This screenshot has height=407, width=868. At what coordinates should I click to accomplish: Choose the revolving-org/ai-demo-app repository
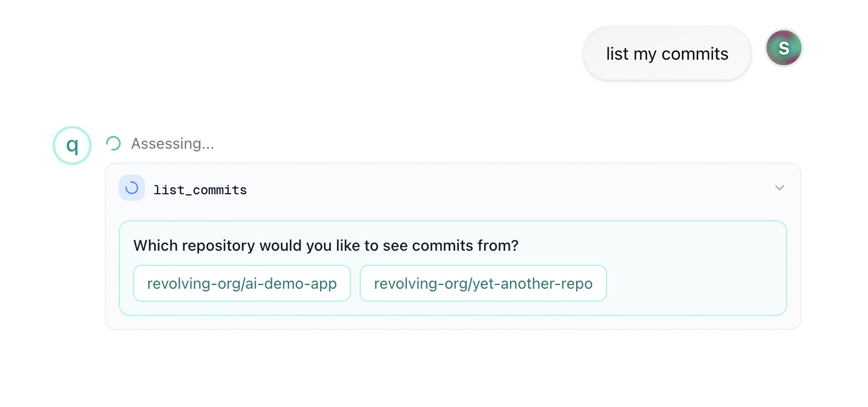coord(242,283)
